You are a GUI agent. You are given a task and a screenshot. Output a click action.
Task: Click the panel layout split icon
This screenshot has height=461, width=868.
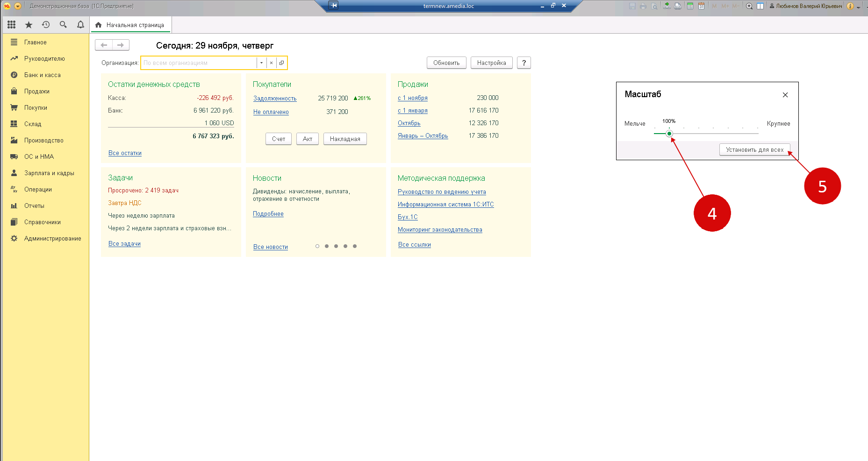click(x=760, y=6)
